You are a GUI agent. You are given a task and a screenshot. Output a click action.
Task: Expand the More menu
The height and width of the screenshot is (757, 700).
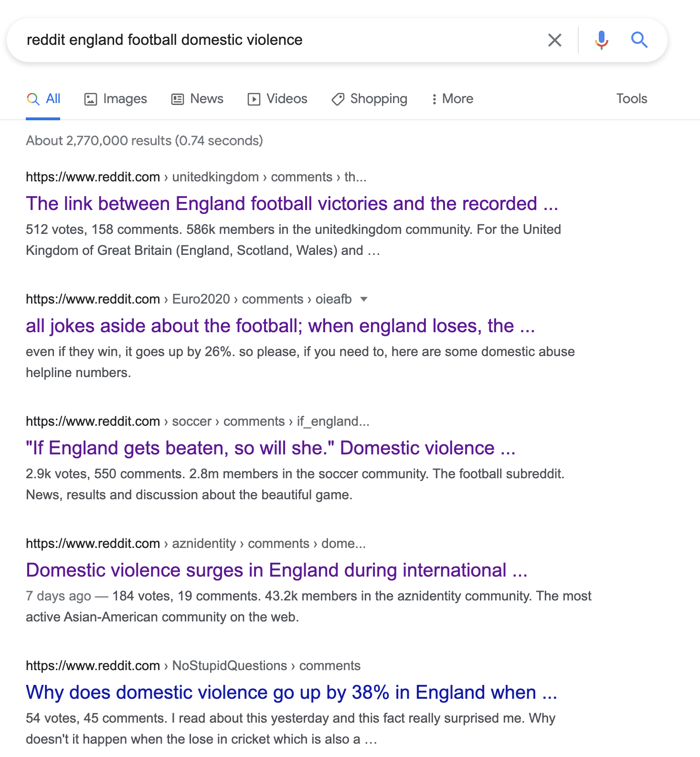click(x=452, y=99)
